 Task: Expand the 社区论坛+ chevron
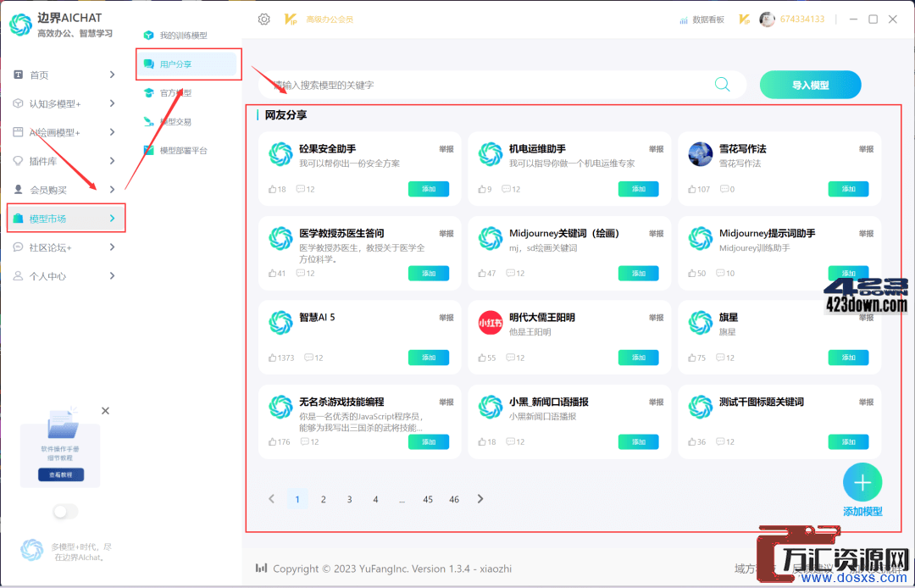pyautogui.click(x=112, y=247)
